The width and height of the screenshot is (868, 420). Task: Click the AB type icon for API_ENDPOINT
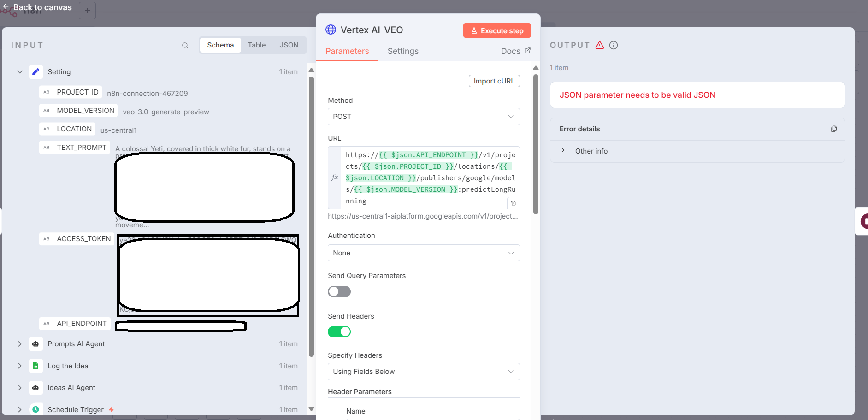(x=47, y=324)
